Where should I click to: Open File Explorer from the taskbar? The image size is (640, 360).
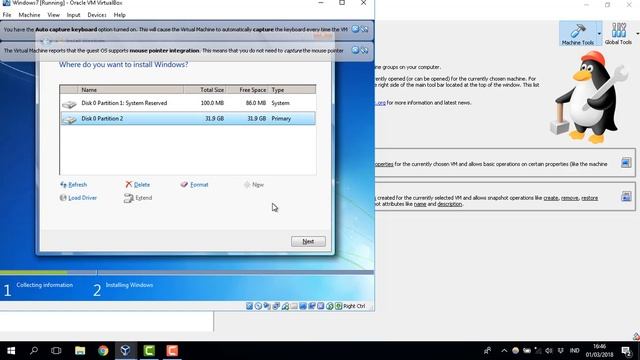point(80,351)
